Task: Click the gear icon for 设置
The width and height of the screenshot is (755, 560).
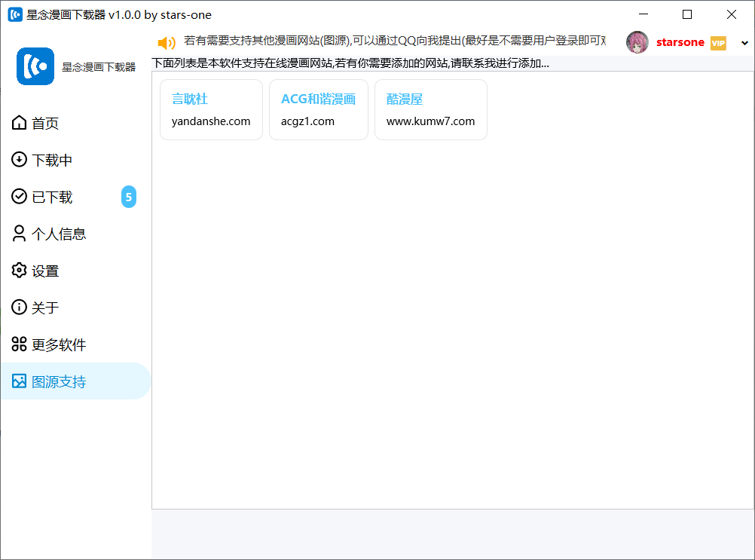Action: click(19, 271)
